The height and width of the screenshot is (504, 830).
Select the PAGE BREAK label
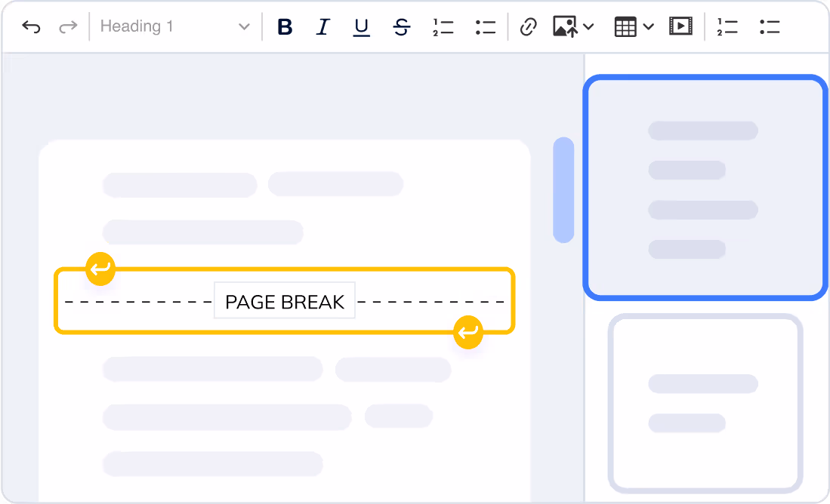coord(285,302)
